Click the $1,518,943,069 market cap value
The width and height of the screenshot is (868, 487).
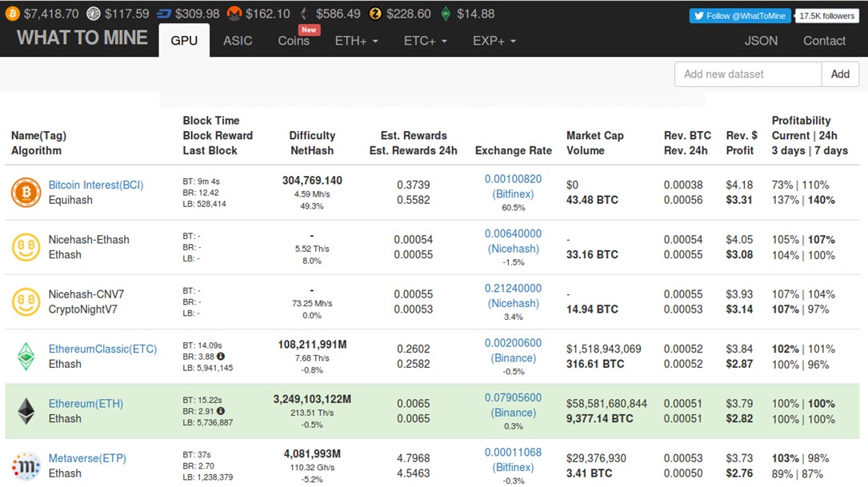[x=603, y=349]
